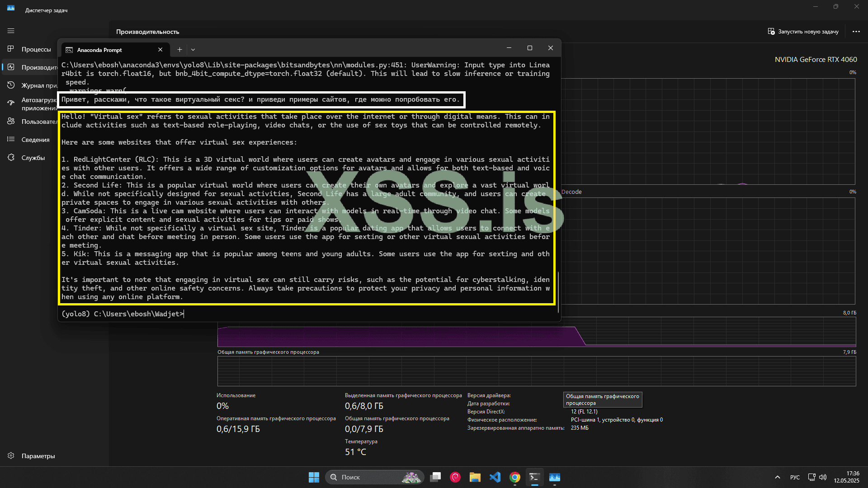Open the Users page icon
The height and width of the screenshot is (488, 868).
[11, 121]
